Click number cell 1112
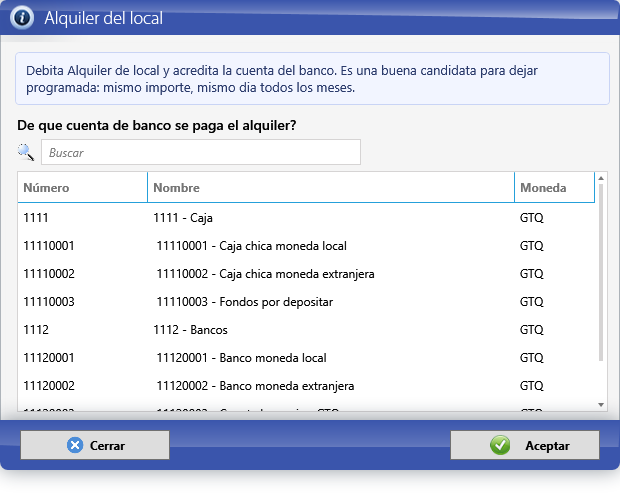The width and height of the screenshot is (620, 493). (x=36, y=330)
